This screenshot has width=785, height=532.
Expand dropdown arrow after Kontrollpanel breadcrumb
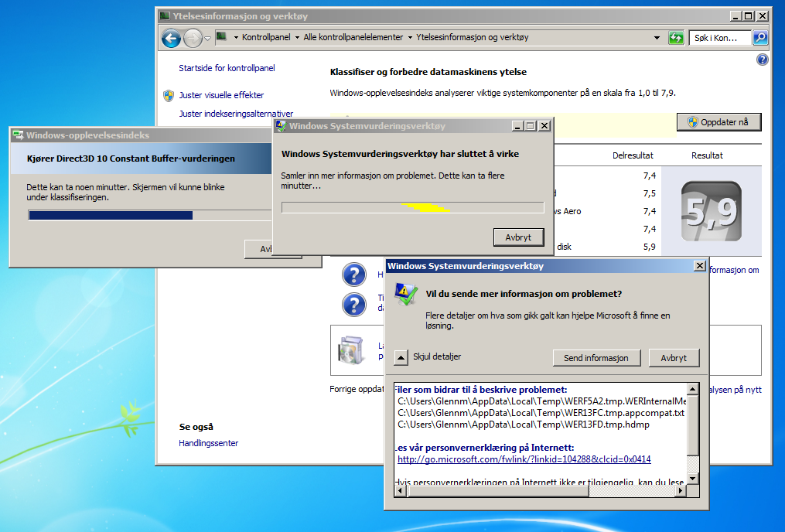click(298, 38)
